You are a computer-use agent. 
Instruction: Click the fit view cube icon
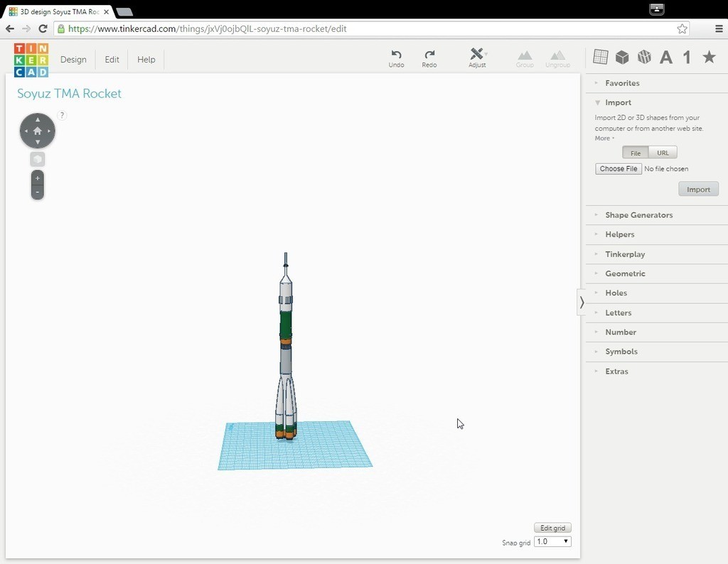point(38,159)
